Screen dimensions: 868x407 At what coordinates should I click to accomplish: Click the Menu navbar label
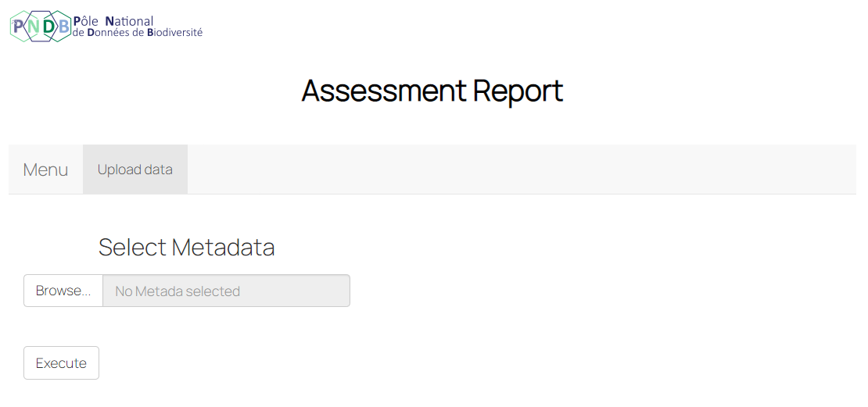point(45,170)
